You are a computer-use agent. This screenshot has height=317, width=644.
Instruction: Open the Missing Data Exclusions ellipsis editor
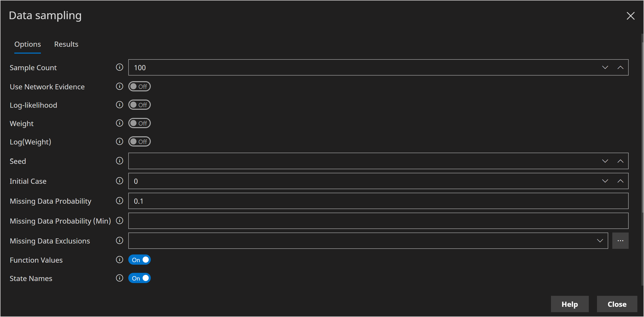click(x=620, y=240)
